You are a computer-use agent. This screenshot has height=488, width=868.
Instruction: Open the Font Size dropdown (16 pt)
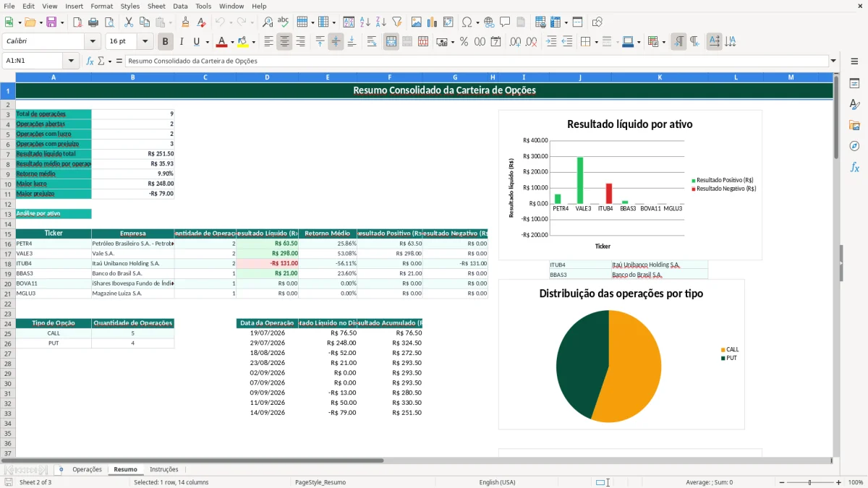coord(145,42)
